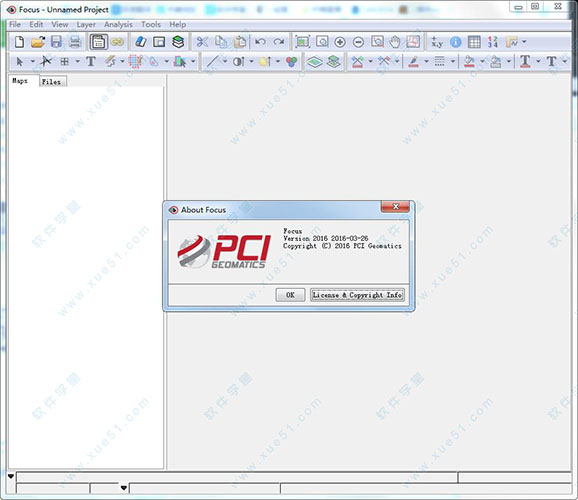
Task: Click the Cut scissors icon
Action: coord(202,42)
